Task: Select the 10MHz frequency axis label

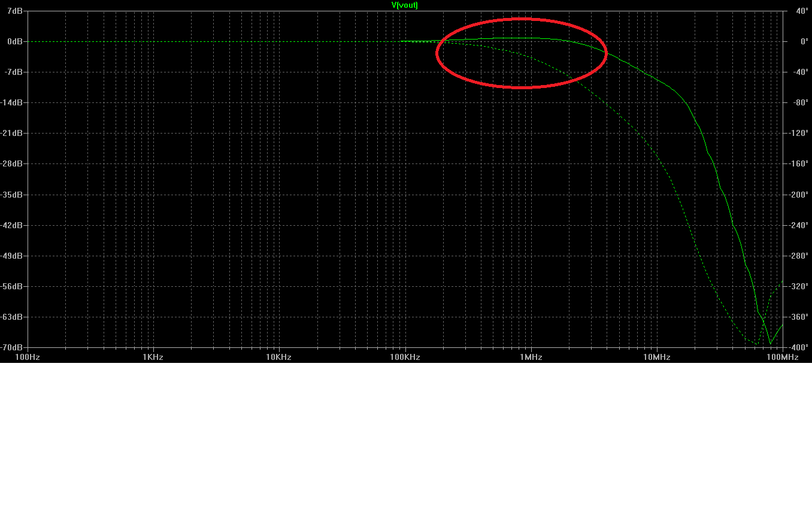Action: point(657,357)
